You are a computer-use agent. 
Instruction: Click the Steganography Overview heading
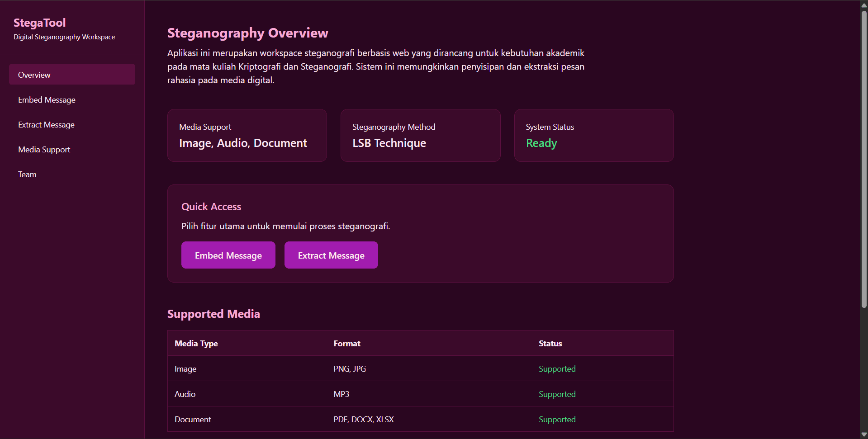[x=248, y=33]
